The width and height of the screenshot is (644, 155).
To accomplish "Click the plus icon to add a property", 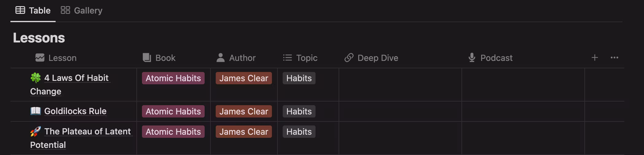I will [x=595, y=58].
